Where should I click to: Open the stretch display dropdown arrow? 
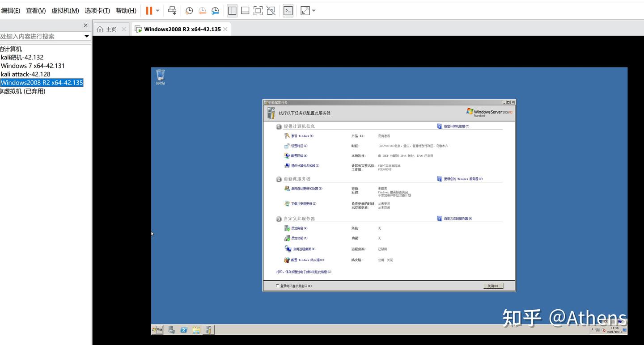314,11
